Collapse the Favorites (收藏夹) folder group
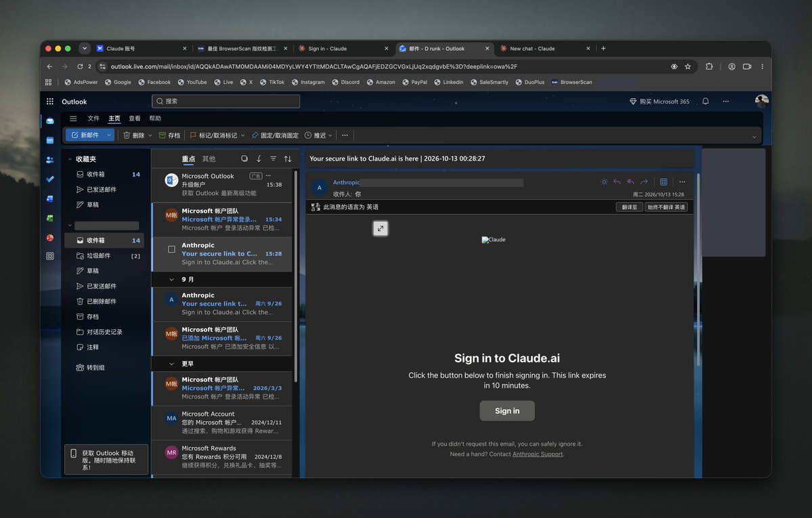The image size is (812, 518). 70,159
